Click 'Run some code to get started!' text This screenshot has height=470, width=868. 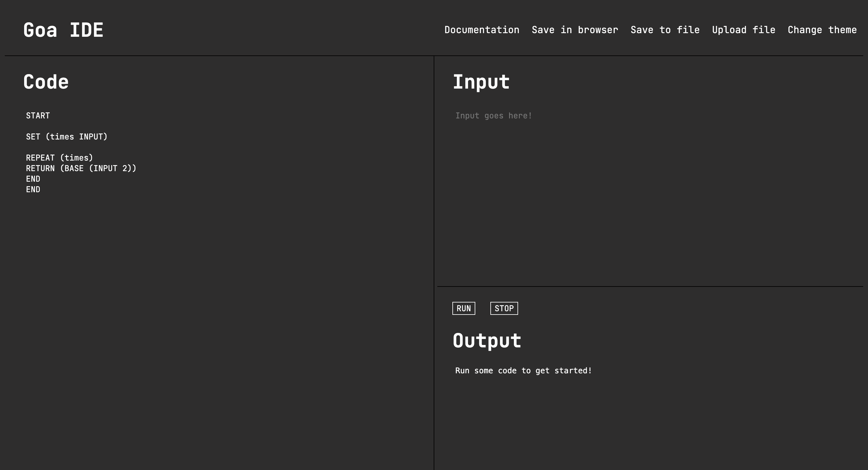click(523, 371)
